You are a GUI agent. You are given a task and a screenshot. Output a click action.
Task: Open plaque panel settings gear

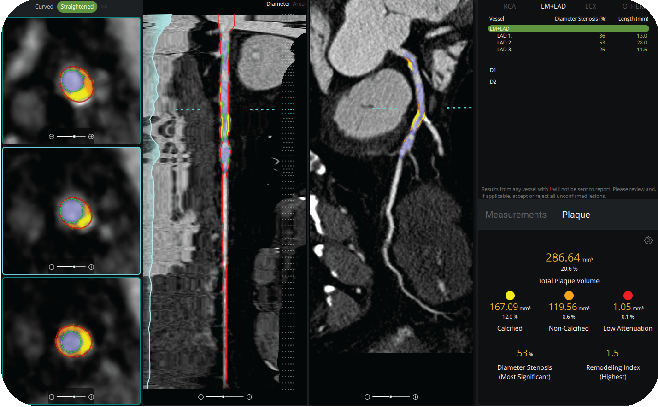coord(648,240)
